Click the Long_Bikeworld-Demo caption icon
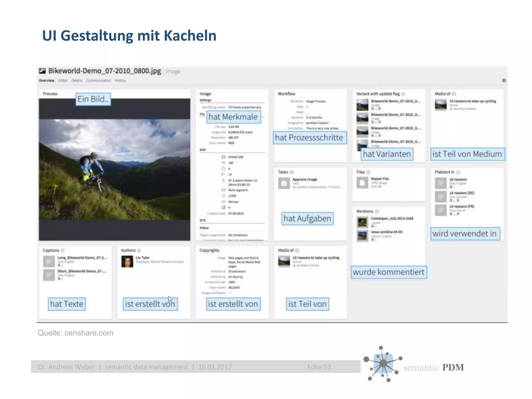The width and height of the screenshot is (532, 399). pyautogui.click(x=49, y=261)
